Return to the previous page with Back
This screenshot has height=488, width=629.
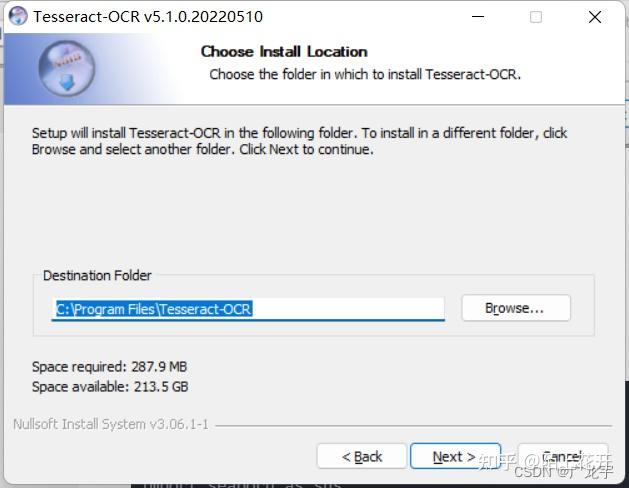pos(362,456)
